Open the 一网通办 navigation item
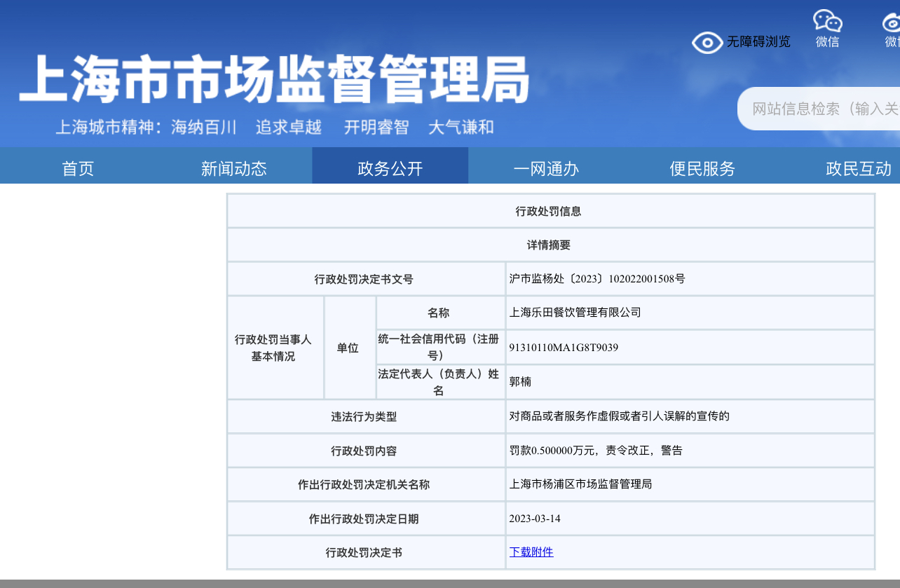Screen dimensions: 900x588 tap(546, 168)
